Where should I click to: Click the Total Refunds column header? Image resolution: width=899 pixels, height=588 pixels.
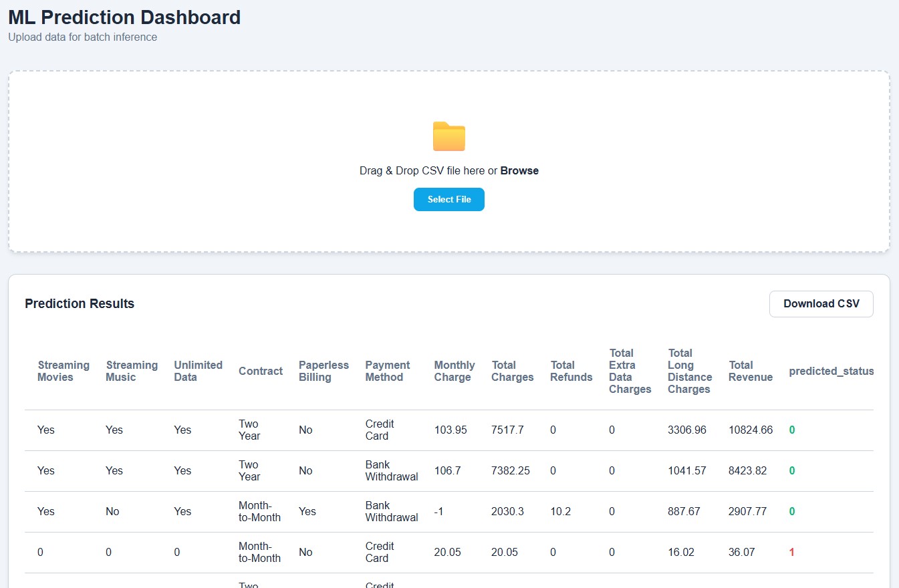[571, 371]
